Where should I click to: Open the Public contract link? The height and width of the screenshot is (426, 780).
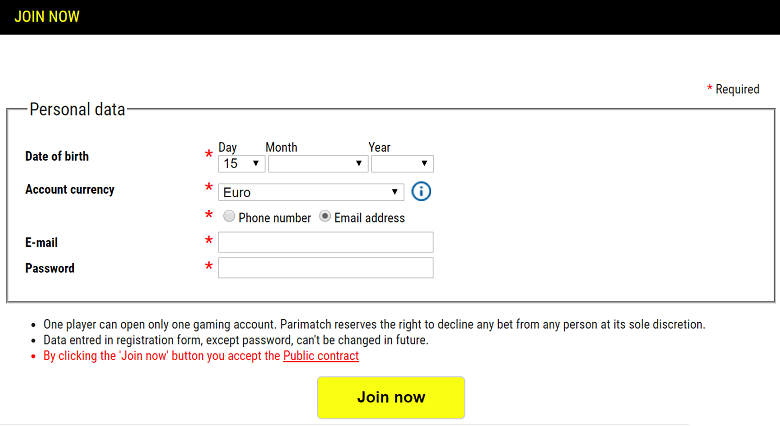click(321, 356)
